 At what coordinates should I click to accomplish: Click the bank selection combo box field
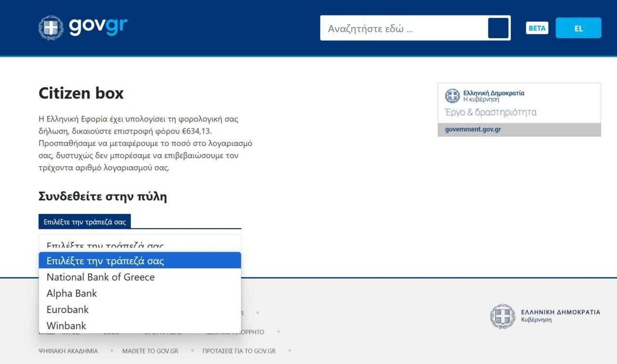click(x=140, y=243)
